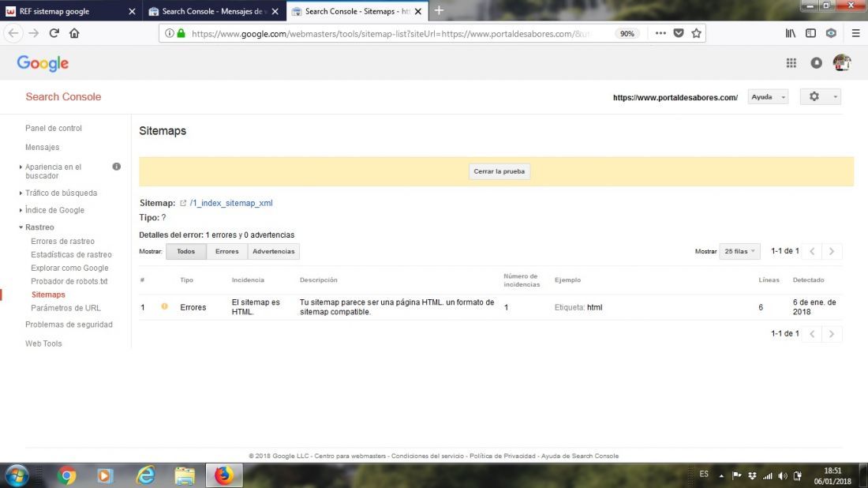Open the ES language indicator in tray
This screenshot has width=868, height=488.
(x=704, y=474)
